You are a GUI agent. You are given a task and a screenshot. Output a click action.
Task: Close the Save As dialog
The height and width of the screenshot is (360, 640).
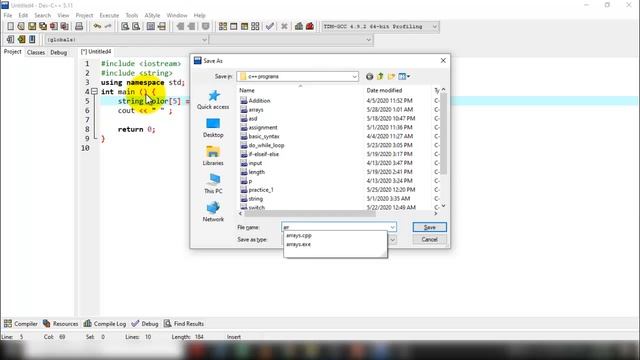point(443,60)
